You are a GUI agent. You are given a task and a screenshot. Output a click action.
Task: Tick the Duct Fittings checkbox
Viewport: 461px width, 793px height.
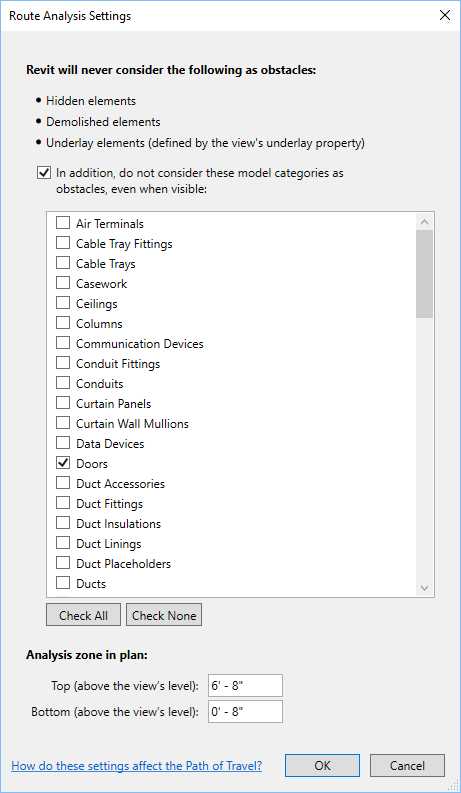pyautogui.click(x=63, y=503)
